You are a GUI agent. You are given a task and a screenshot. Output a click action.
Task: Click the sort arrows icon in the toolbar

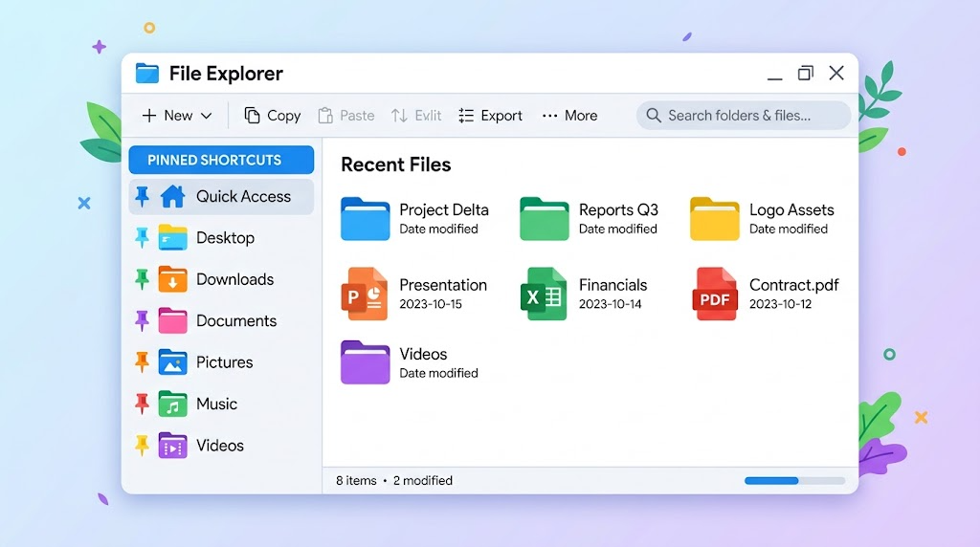[399, 116]
